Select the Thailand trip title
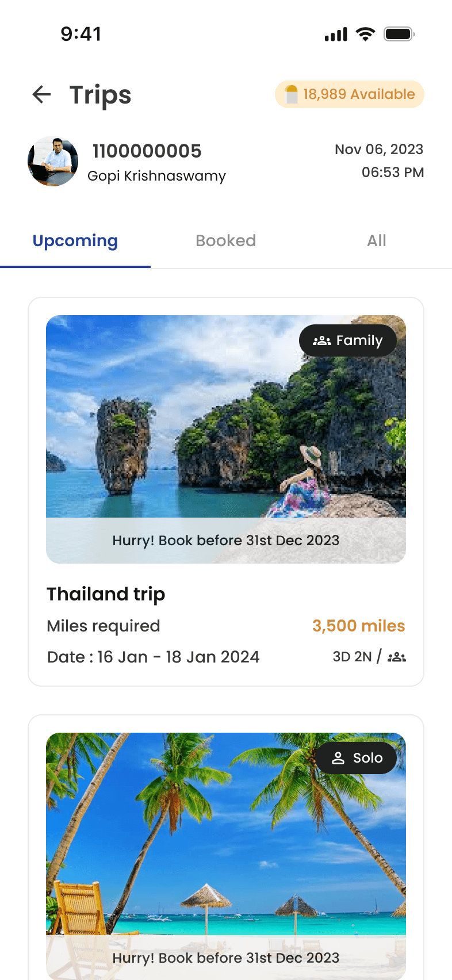Screen dimensions: 452x980 tap(106, 594)
